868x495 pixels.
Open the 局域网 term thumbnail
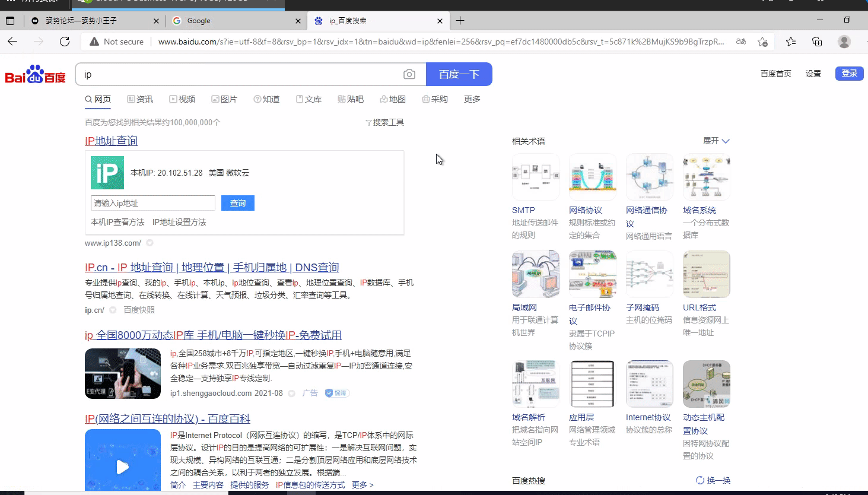535,274
